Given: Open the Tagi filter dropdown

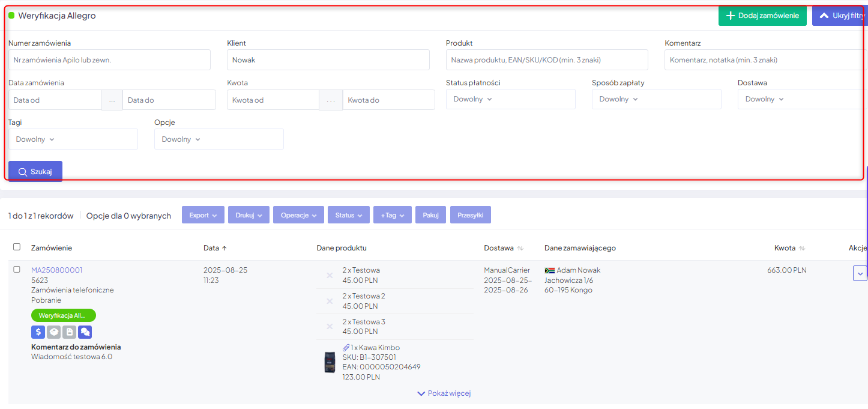Looking at the screenshot, I should [x=73, y=139].
